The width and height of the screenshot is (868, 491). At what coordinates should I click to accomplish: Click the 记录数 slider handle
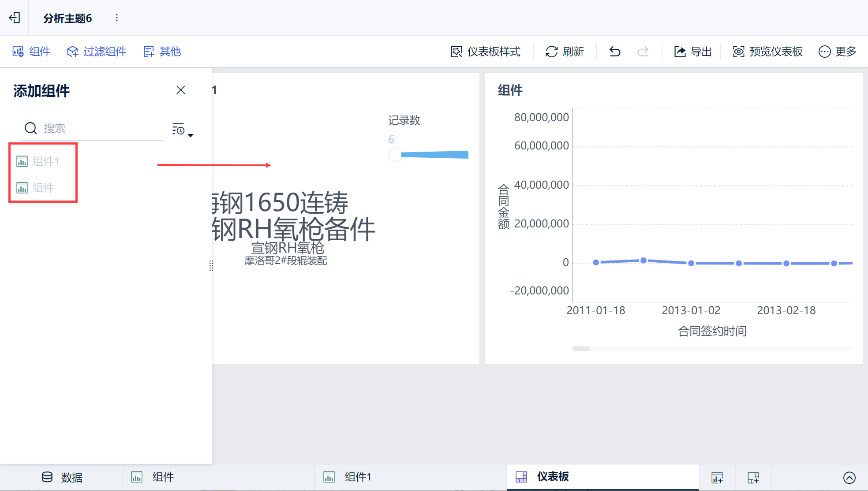pyautogui.click(x=395, y=155)
